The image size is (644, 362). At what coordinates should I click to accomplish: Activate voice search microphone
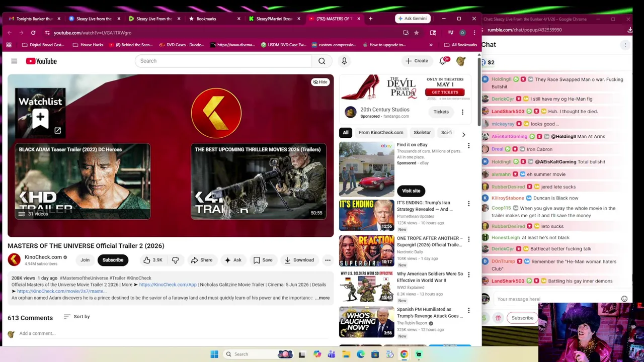(344, 61)
